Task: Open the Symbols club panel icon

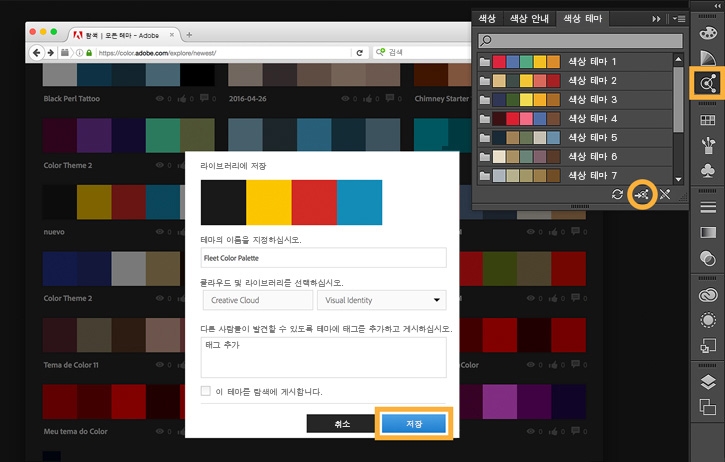Action: point(707,171)
